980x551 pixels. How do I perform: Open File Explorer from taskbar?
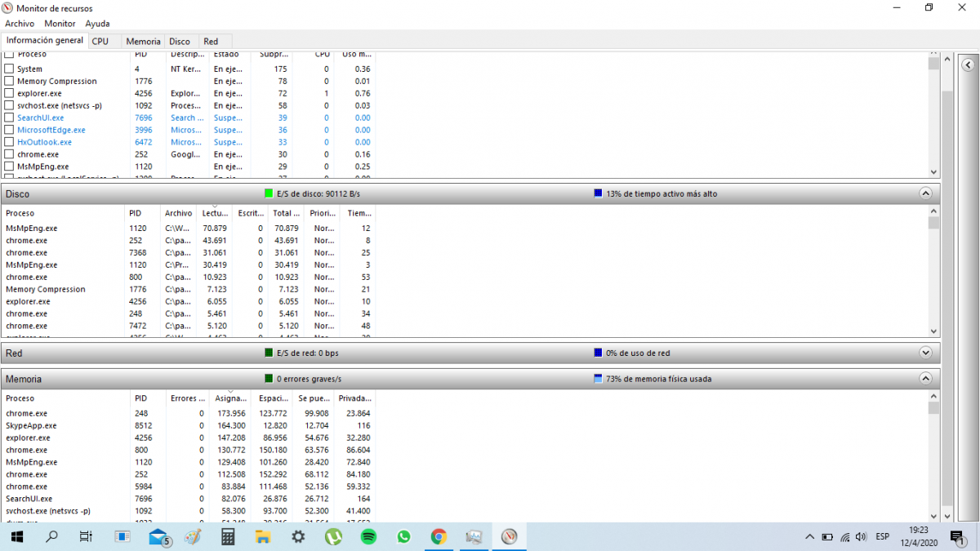click(x=263, y=536)
